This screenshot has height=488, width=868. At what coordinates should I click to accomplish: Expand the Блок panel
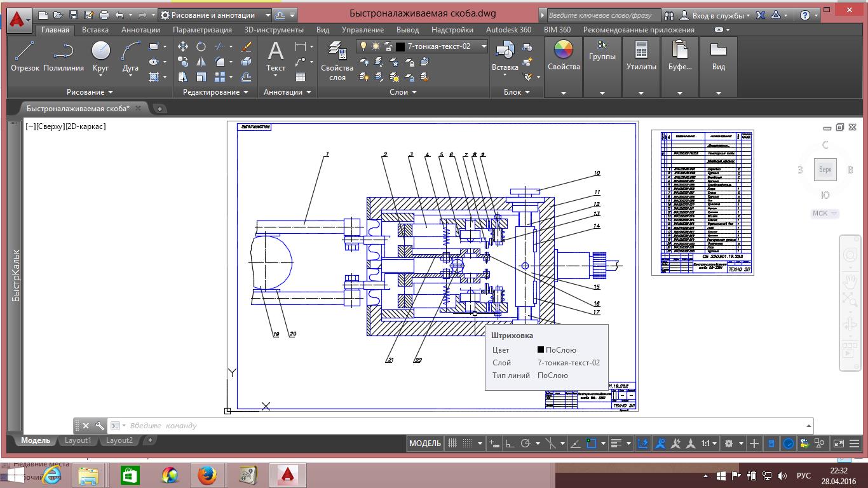pos(517,92)
